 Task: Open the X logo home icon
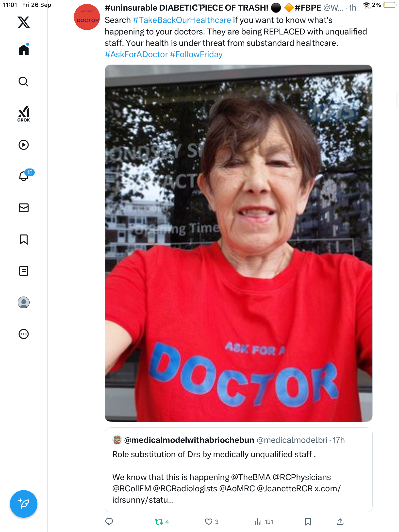24,22
